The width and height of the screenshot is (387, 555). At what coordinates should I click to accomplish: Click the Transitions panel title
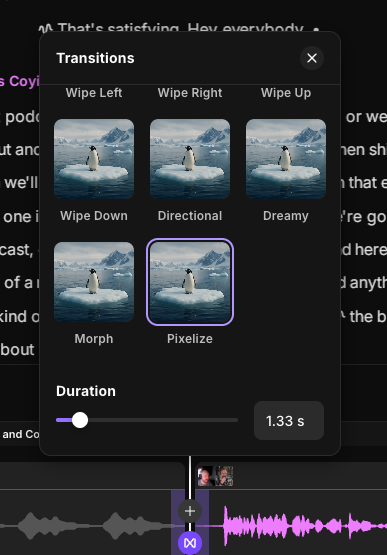click(95, 58)
